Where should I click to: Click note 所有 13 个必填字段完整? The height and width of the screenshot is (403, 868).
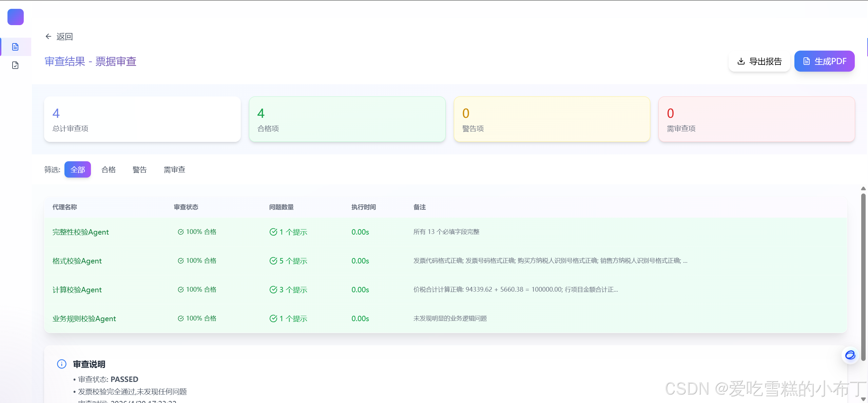tap(446, 232)
